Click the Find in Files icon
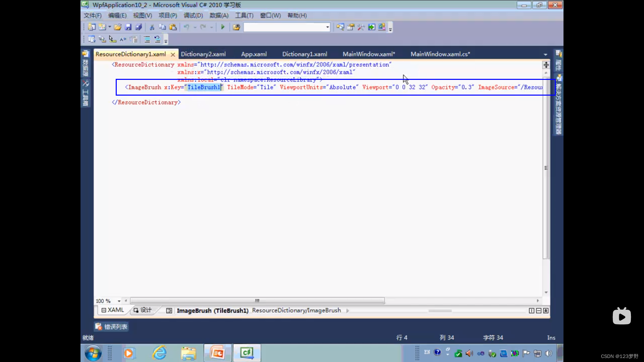This screenshot has height=362, width=644. [x=236, y=27]
